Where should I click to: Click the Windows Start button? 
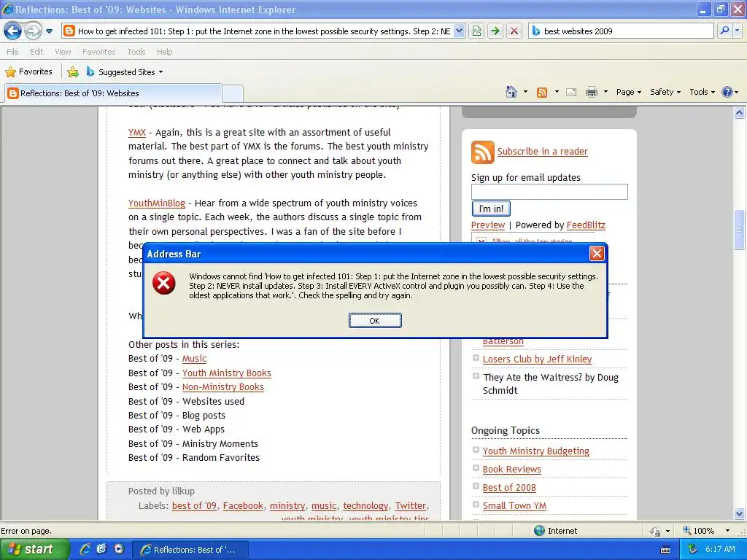pyautogui.click(x=34, y=550)
